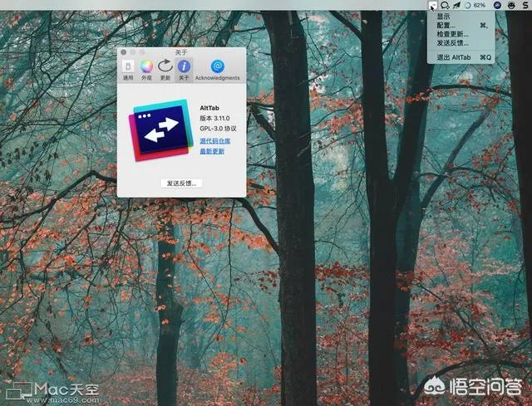Click the 最新更新 latest release link
The height and width of the screenshot is (406, 532).
212,151
